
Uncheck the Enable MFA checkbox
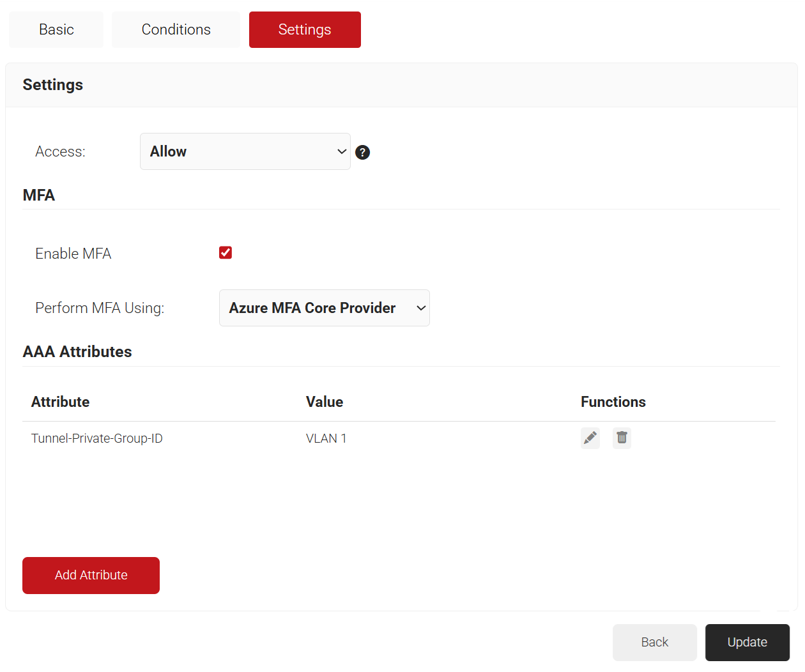[226, 253]
